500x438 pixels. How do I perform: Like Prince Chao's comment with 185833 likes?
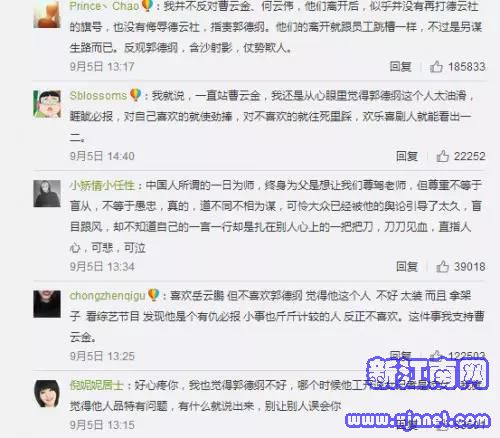[436, 67]
